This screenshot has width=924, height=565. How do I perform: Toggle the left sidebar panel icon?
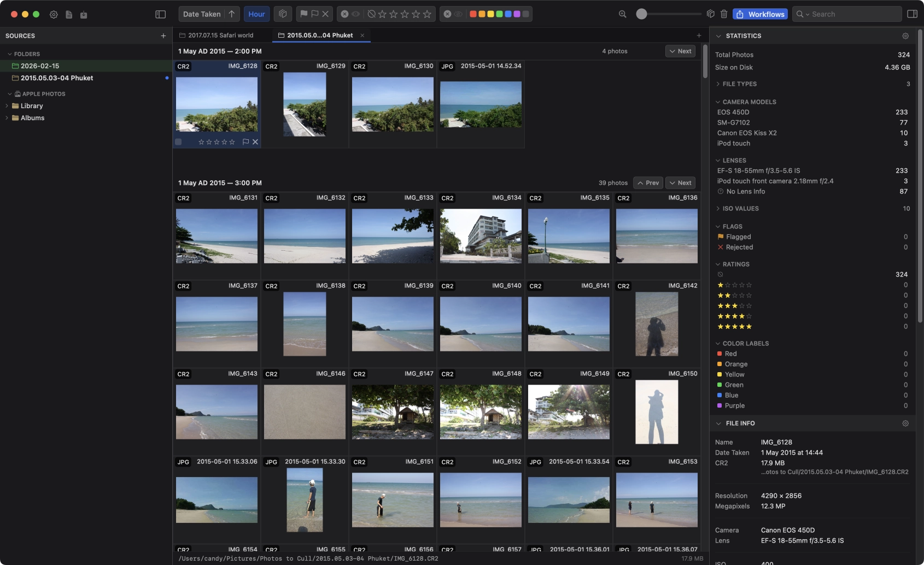[160, 14]
